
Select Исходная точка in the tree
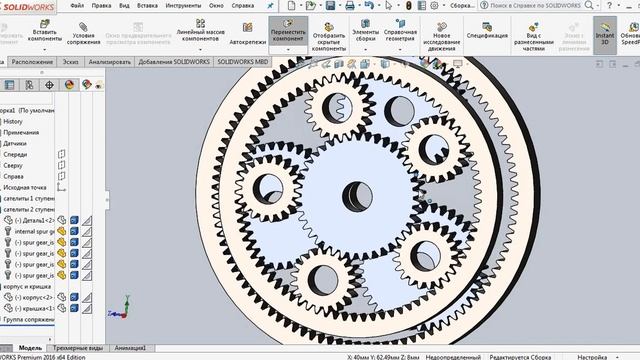pos(24,187)
